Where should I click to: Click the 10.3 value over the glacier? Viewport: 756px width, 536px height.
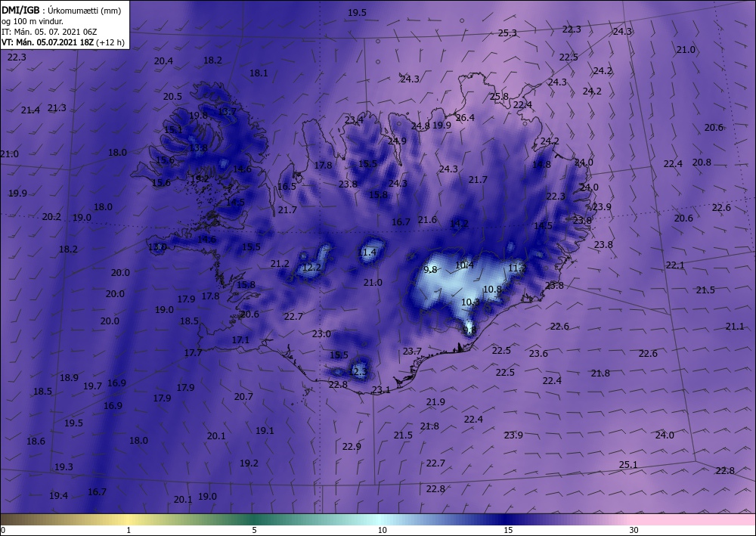click(470, 302)
